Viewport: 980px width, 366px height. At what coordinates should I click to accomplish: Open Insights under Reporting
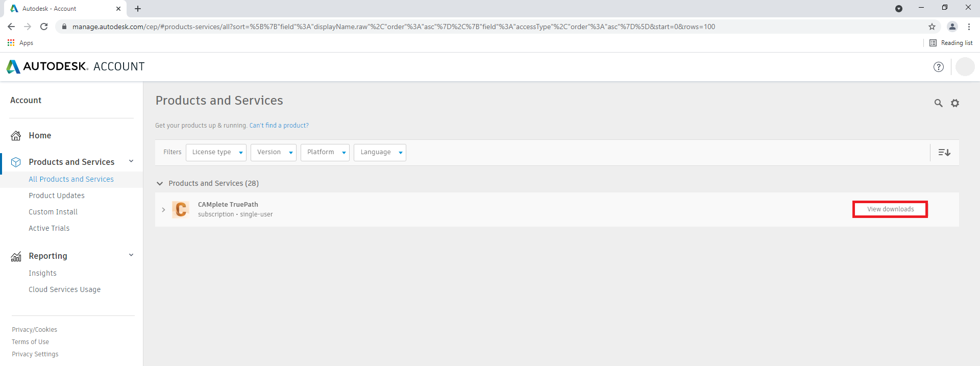click(x=42, y=273)
